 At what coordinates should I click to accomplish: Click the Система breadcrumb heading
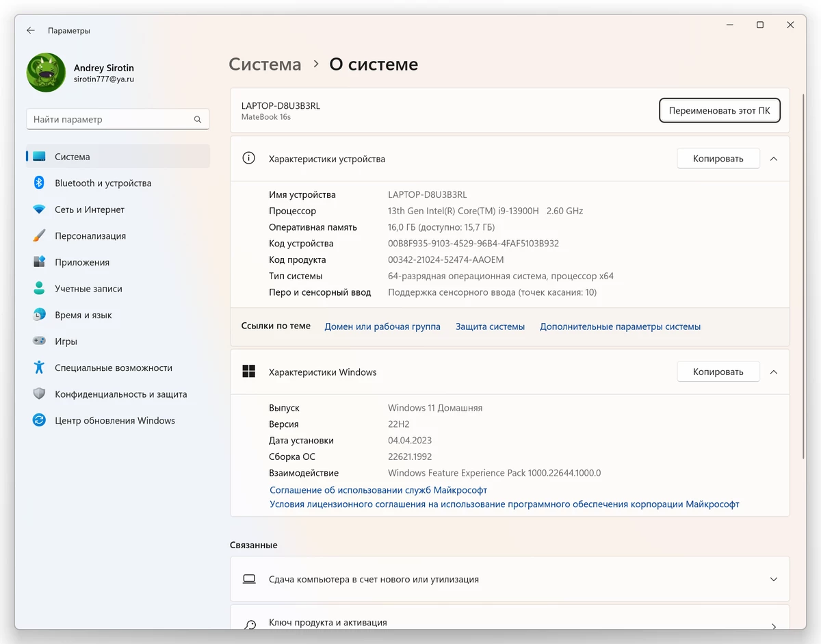point(265,64)
